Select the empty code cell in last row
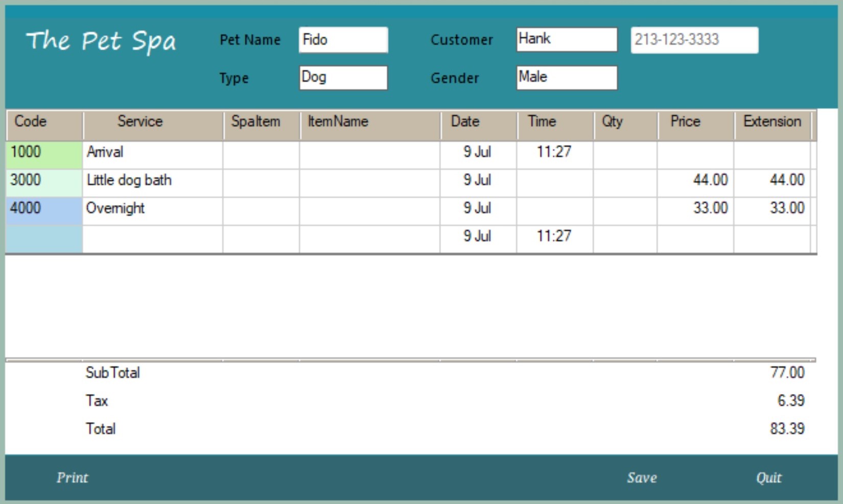 pos(44,239)
